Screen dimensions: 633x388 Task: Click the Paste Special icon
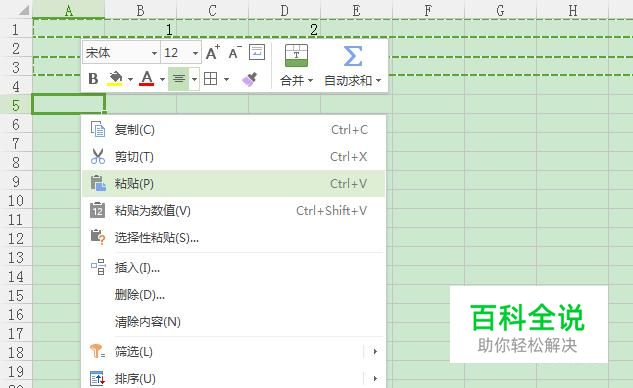click(x=98, y=237)
